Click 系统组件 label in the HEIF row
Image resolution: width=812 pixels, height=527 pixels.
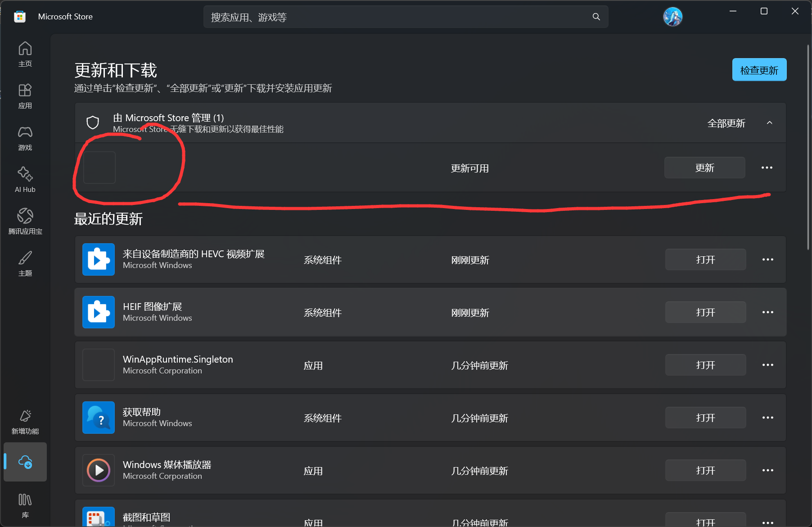pos(323,313)
